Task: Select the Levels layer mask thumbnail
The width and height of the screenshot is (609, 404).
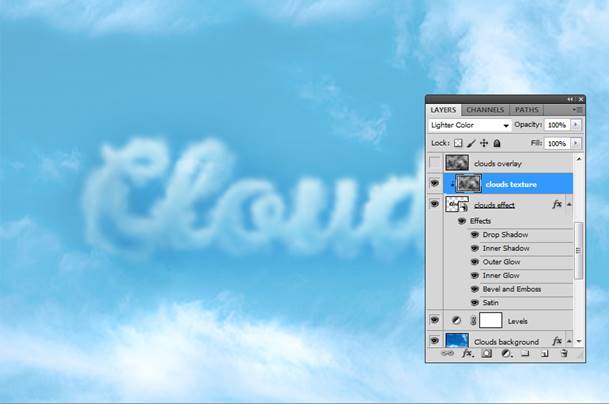Action: [491, 321]
